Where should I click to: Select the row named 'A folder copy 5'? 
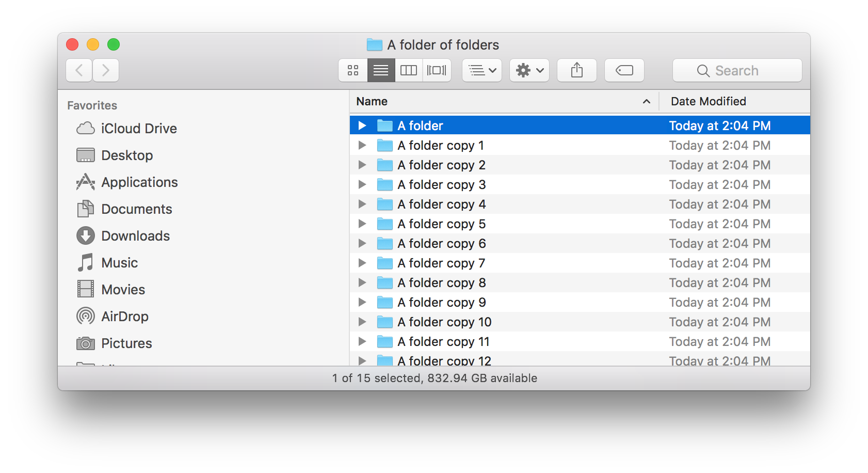[x=580, y=224]
